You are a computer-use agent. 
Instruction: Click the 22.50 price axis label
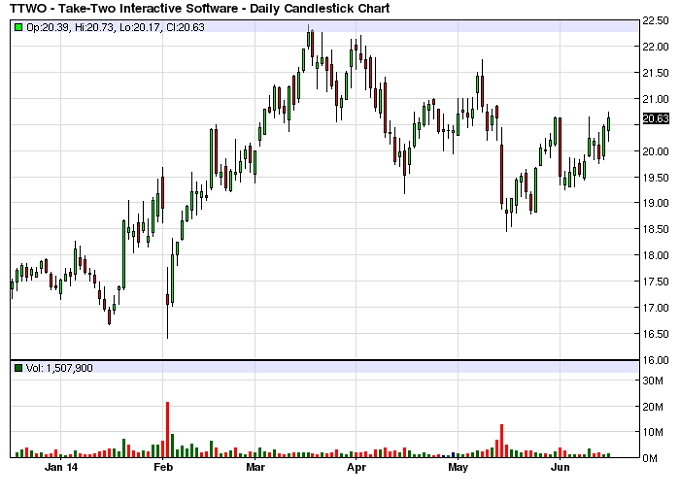(655, 21)
